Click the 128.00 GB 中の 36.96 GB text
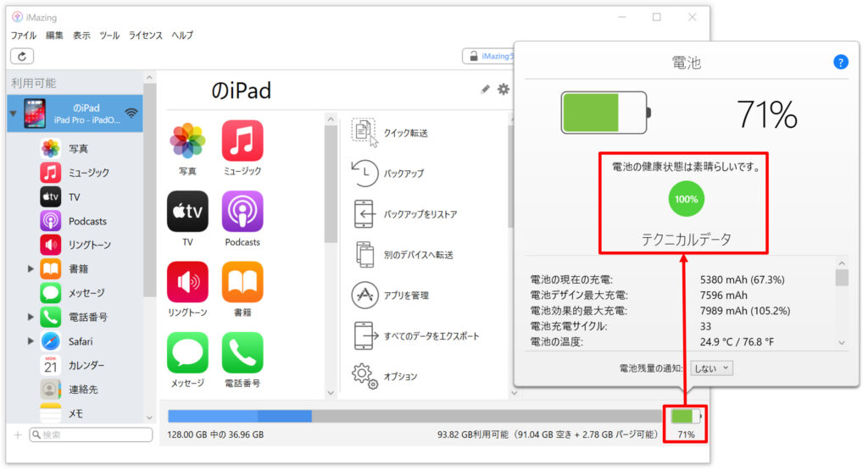Screen dimensions: 868x470 point(215,434)
